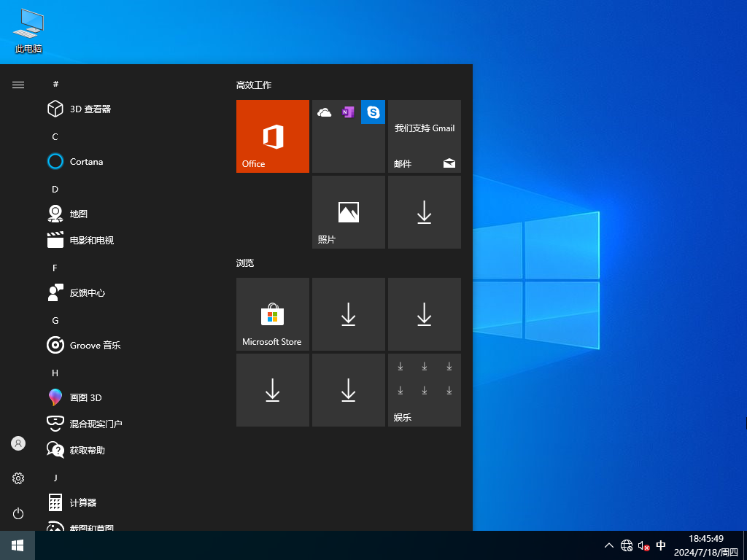The width and height of the screenshot is (747, 560).
Task: Jump to apps using the G letter header
Action: tap(55, 320)
